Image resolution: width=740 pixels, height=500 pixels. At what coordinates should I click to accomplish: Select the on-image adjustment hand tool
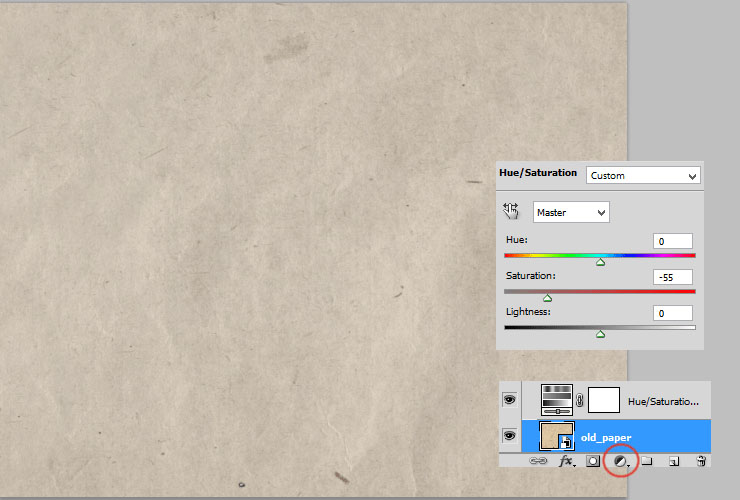(x=512, y=211)
